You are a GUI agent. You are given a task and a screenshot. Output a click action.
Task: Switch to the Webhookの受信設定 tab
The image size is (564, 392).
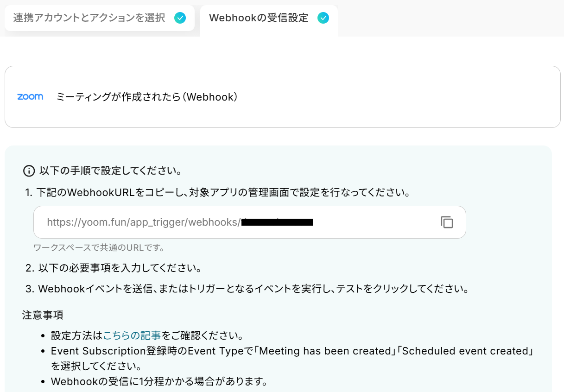point(259,18)
